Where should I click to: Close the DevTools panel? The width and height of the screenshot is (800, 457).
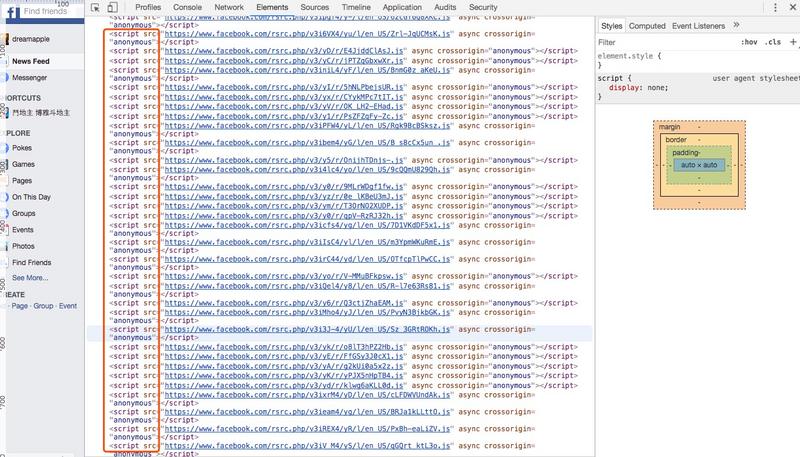click(x=793, y=7)
